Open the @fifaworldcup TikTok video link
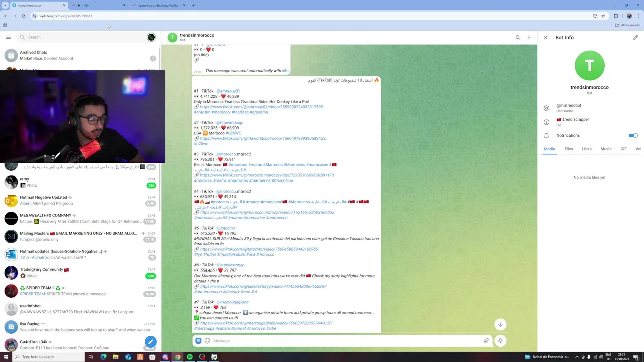Viewport: 644px width, 362px height. click(262, 138)
